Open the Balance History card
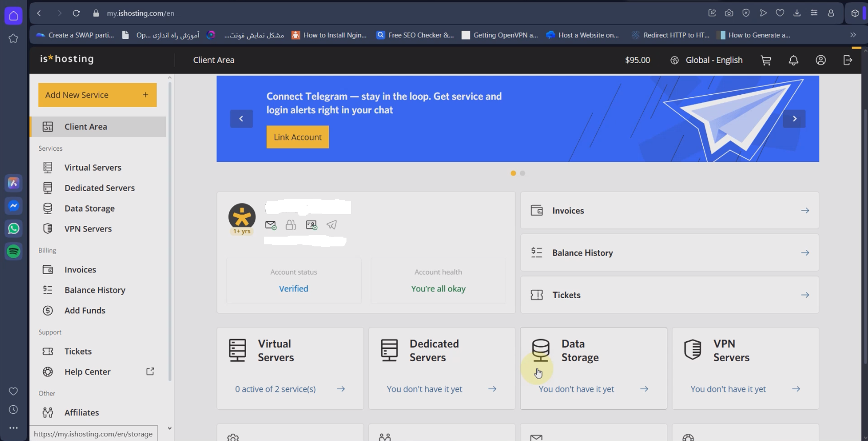 [x=669, y=253]
